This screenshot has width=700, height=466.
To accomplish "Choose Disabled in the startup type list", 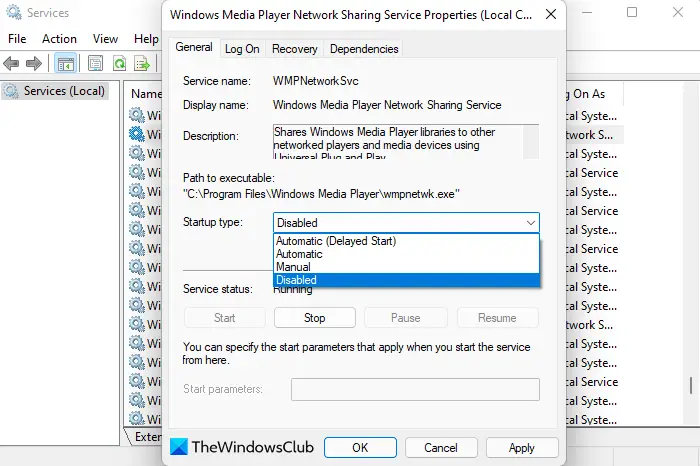I will [406, 280].
